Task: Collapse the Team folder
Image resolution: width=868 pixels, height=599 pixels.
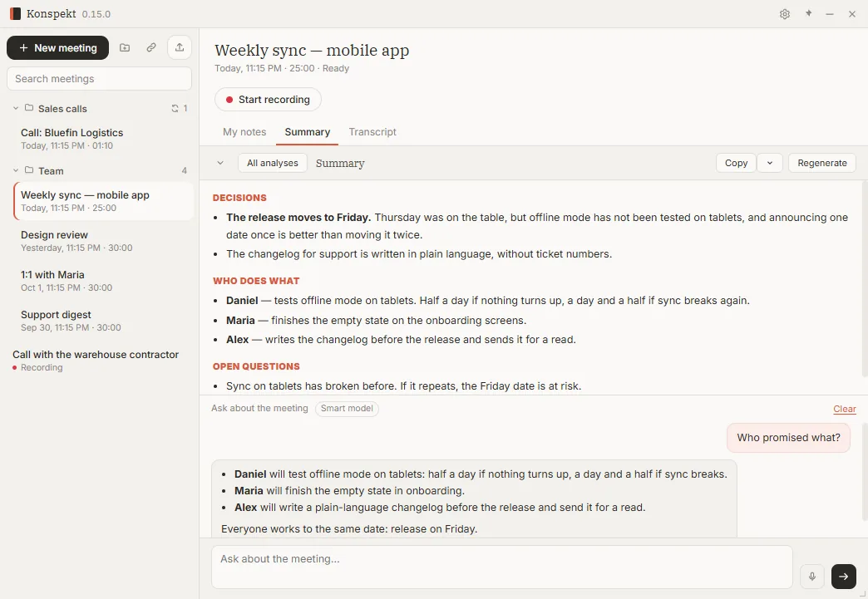Action: [16, 170]
